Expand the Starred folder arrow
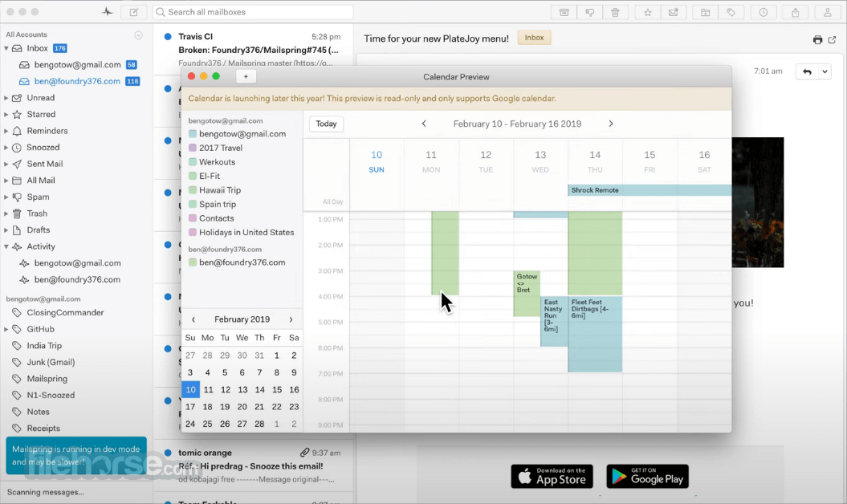 6,115
